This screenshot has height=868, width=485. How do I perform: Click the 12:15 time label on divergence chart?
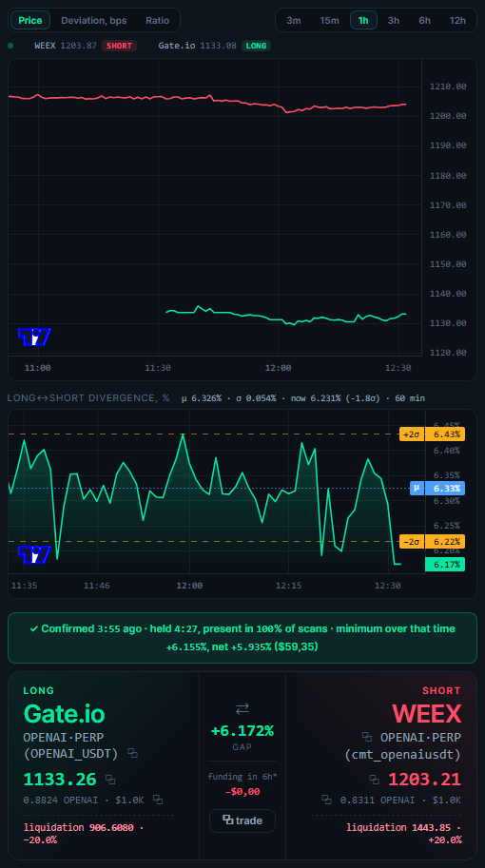click(288, 585)
